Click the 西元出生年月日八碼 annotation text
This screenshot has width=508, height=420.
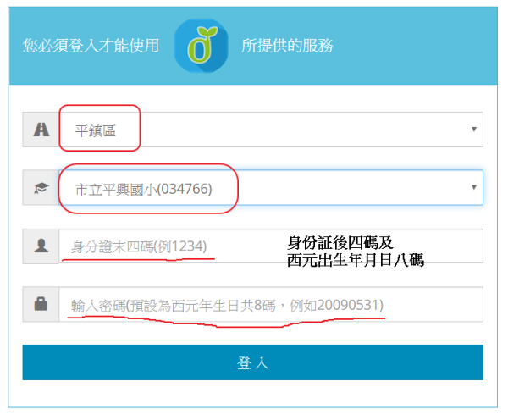pos(354,261)
